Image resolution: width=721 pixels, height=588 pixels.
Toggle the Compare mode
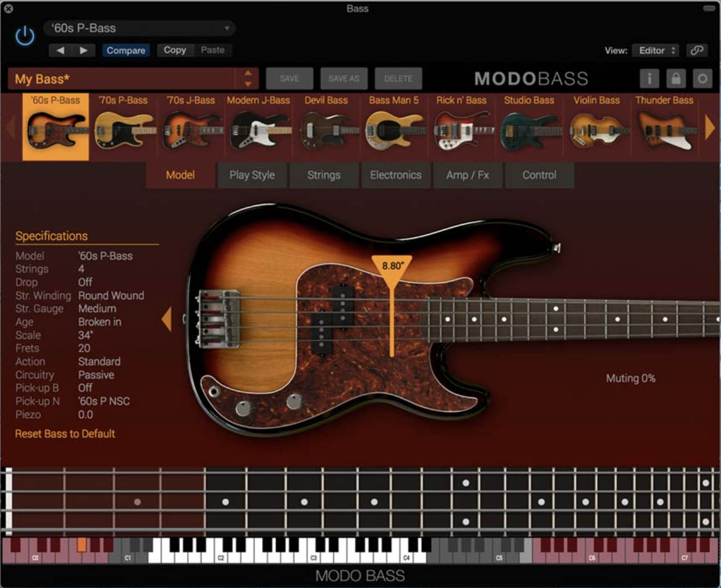(x=126, y=50)
